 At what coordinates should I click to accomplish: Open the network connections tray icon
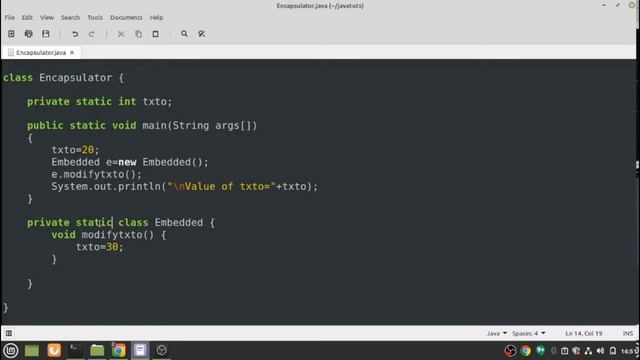point(588,351)
